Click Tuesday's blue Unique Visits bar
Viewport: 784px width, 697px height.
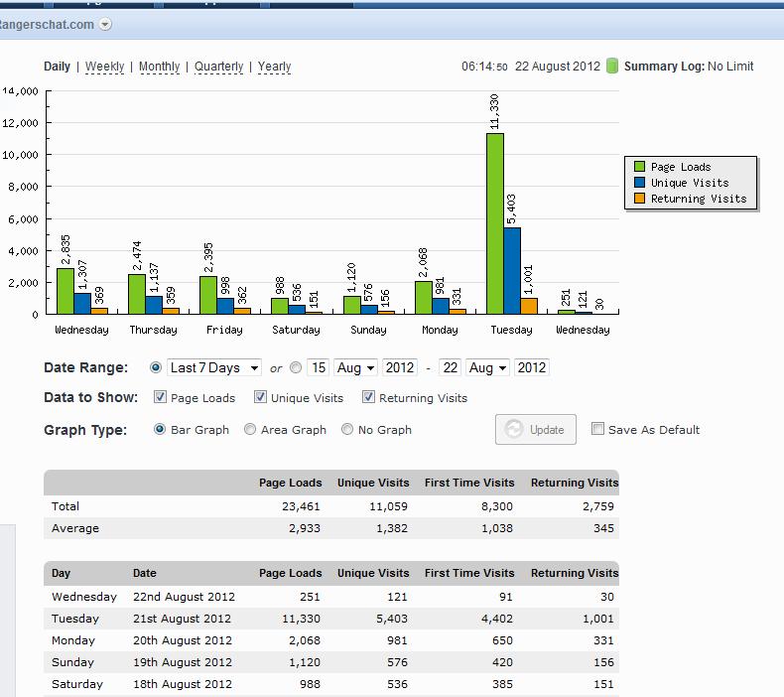pos(512,270)
